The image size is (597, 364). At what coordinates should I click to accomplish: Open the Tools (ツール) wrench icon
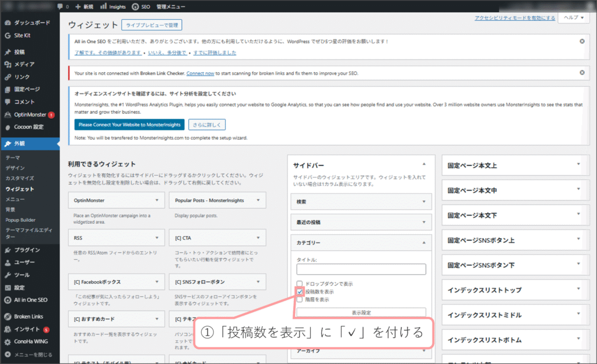[8, 275]
